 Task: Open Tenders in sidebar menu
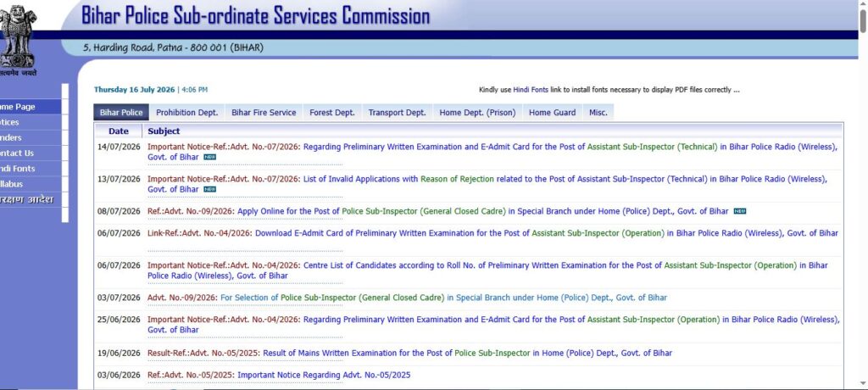[31, 138]
